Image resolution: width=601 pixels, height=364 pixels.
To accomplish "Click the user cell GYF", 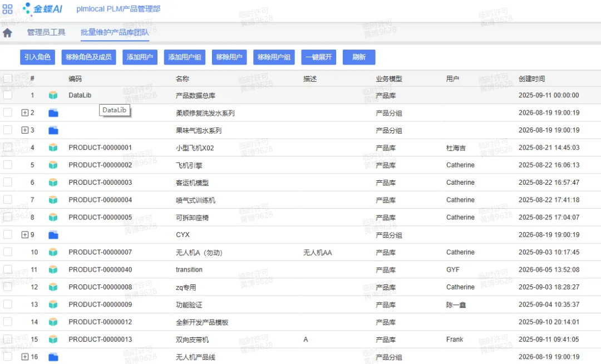I will tap(452, 270).
